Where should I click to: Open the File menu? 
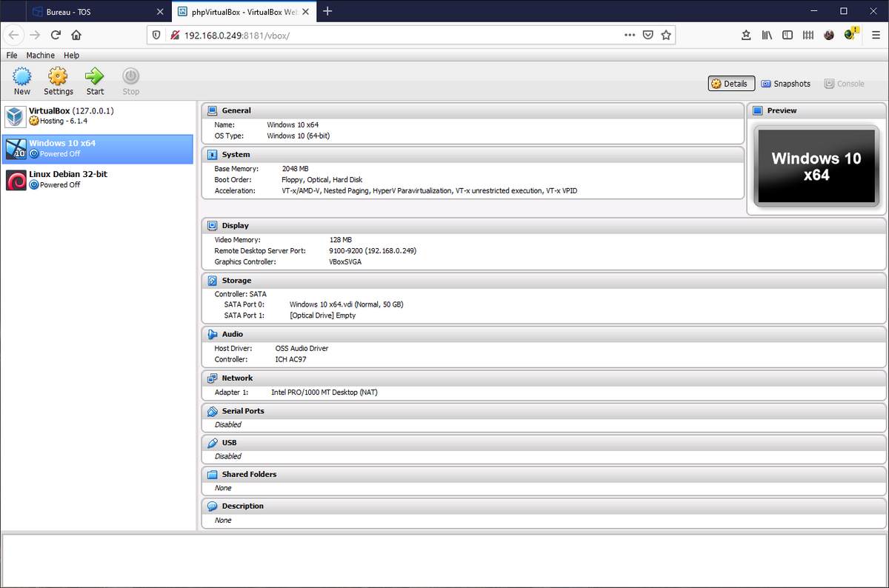[12, 56]
